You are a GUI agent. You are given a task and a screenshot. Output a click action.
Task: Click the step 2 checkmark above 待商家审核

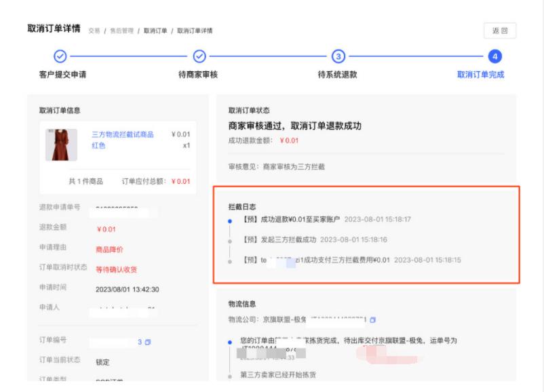(199, 56)
